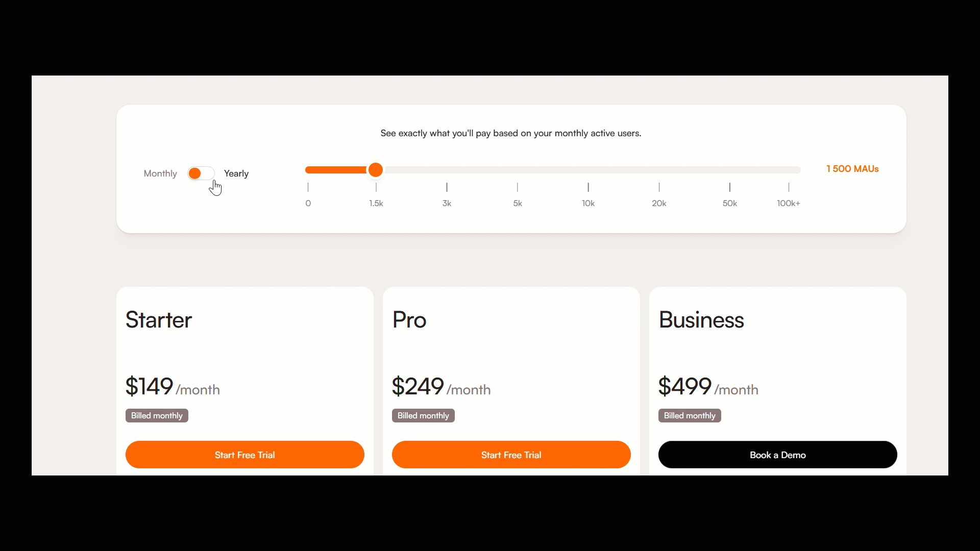Screen dimensions: 980x551
Task: Click the Business plan's Billed monthly badge
Action: click(x=690, y=416)
